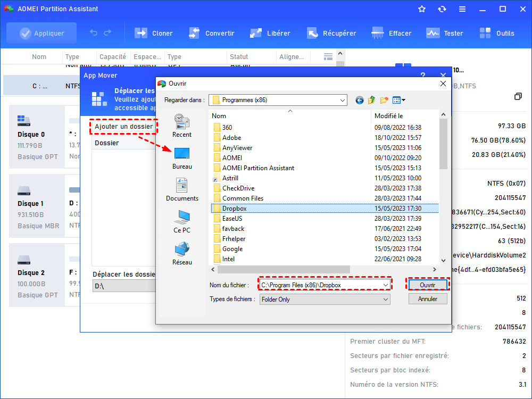Screen dimensions: 532x399
Task: Select Ce PC in the Ouvrir sidebar
Action: (182, 221)
